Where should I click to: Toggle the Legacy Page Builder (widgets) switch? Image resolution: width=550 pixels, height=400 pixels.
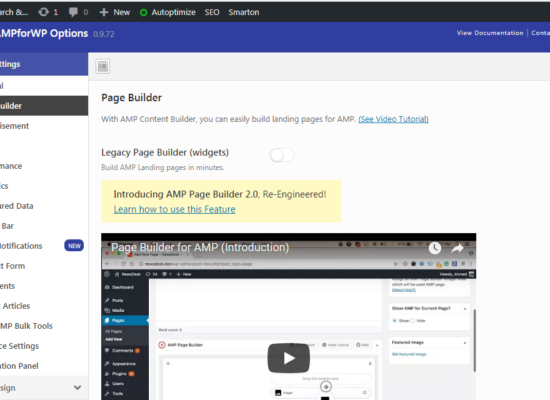(x=282, y=155)
